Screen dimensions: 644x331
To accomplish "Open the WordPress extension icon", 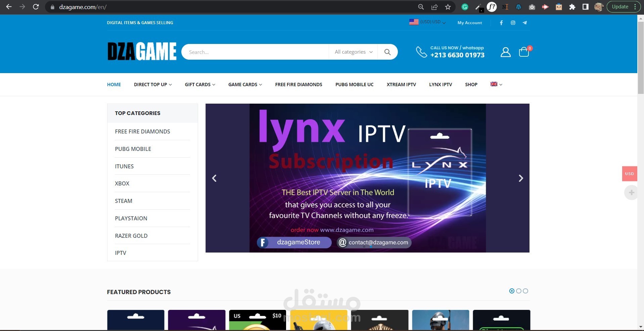I will pos(518,7).
